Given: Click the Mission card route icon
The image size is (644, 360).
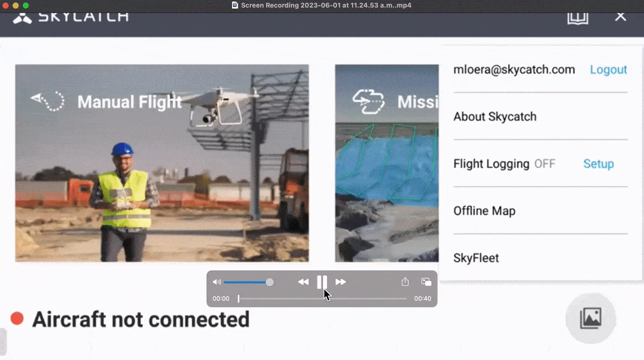Looking at the screenshot, I should click(x=369, y=101).
